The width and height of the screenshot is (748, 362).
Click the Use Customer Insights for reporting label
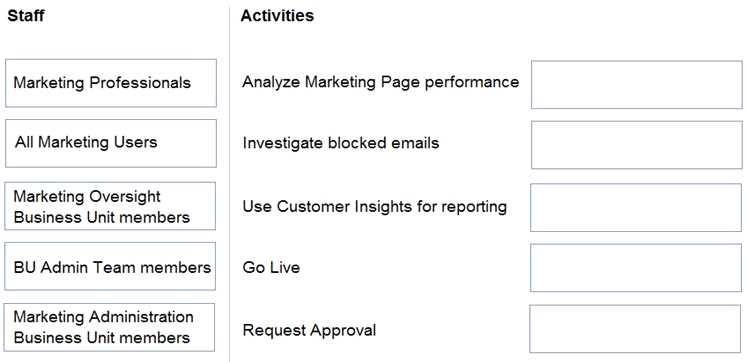pos(374,207)
